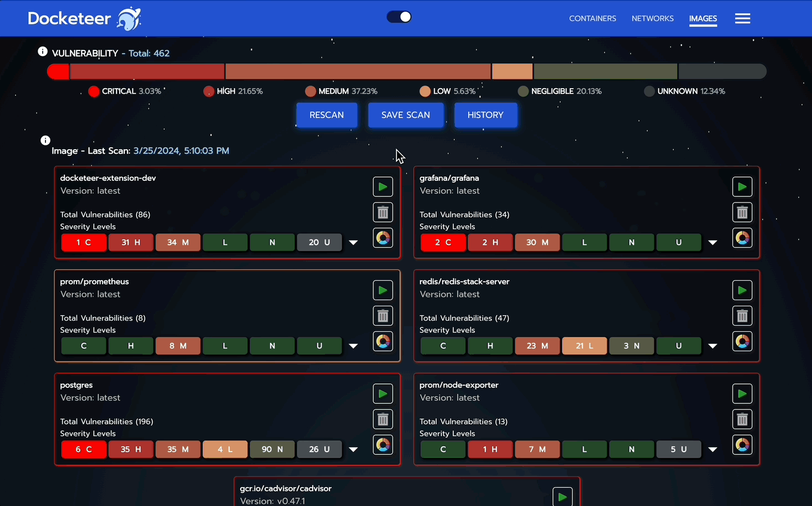Click the Docketeer title text
Image resolution: width=812 pixels, height=506 pixels.
69,19
